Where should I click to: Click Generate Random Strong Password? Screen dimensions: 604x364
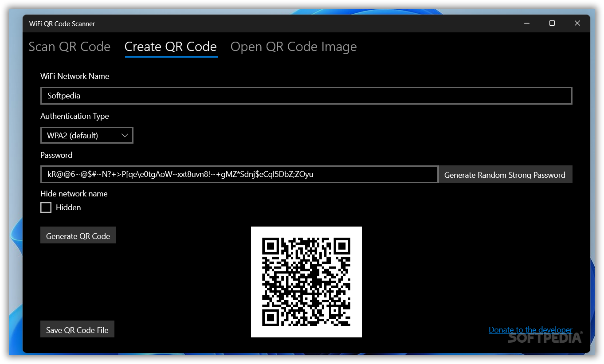(505, 175)
